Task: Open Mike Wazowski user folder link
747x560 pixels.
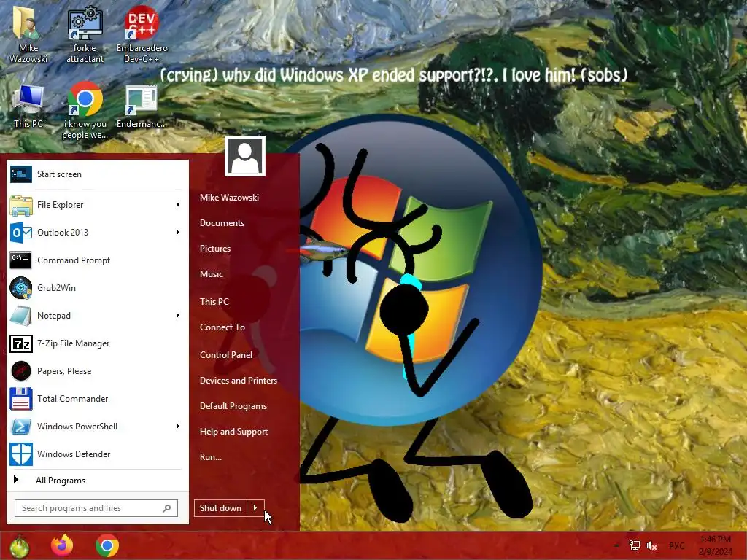Action: [229, 197]
